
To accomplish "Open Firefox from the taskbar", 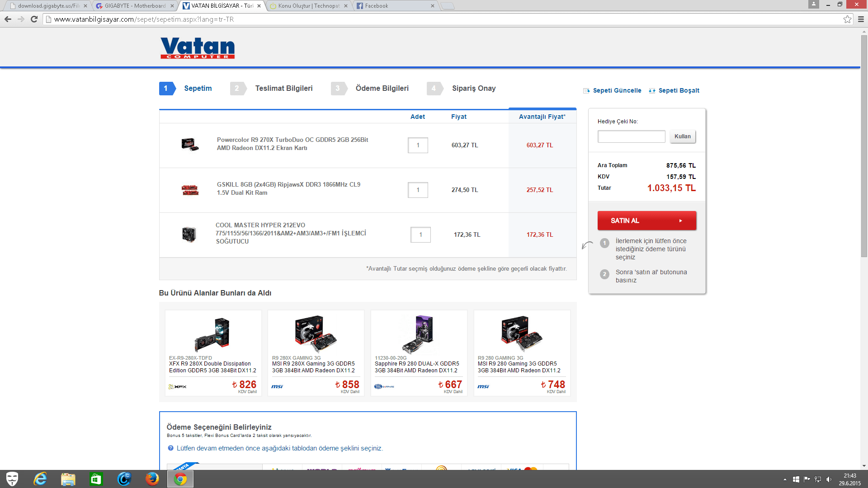I will pyautogui.click(x=152, y=479).
